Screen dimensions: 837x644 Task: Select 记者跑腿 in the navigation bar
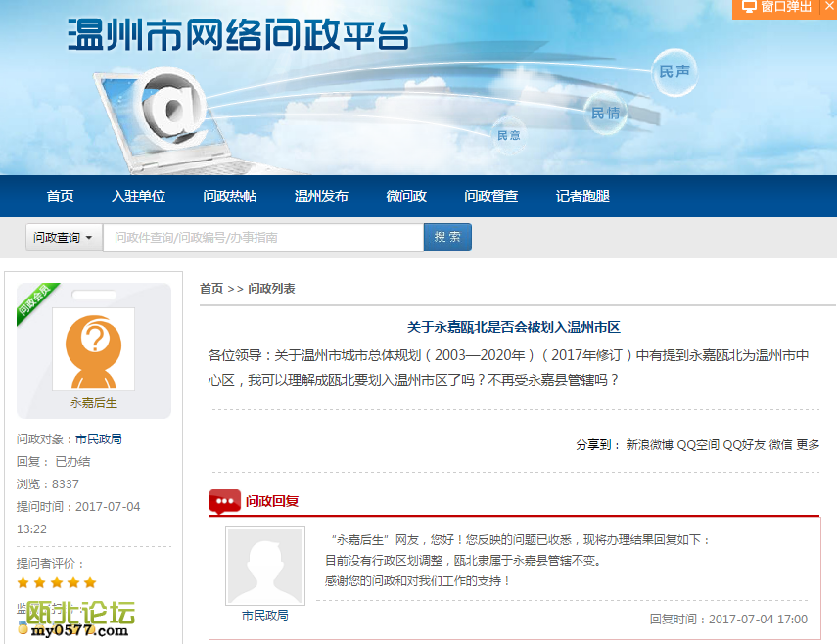582,196
